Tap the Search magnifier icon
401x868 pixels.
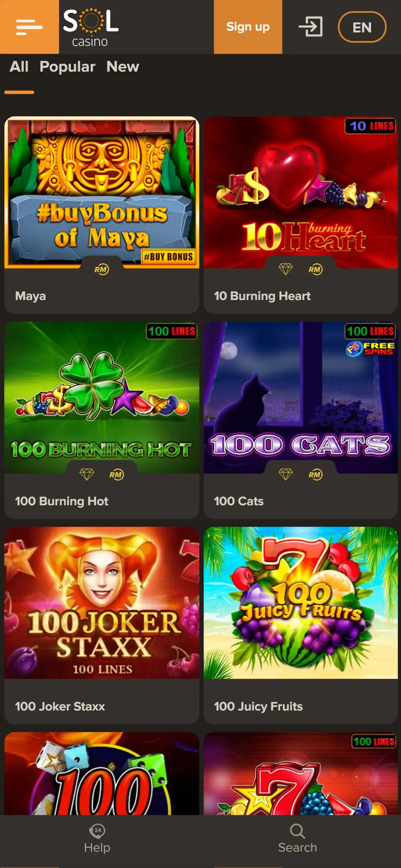pyautogui.click(x=297, y=831)
